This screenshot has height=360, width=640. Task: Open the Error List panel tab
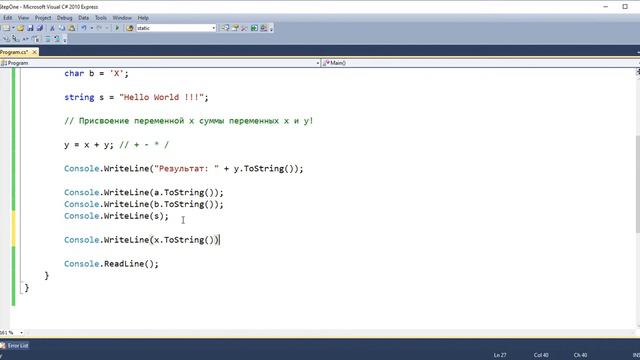tap(16, 346)
